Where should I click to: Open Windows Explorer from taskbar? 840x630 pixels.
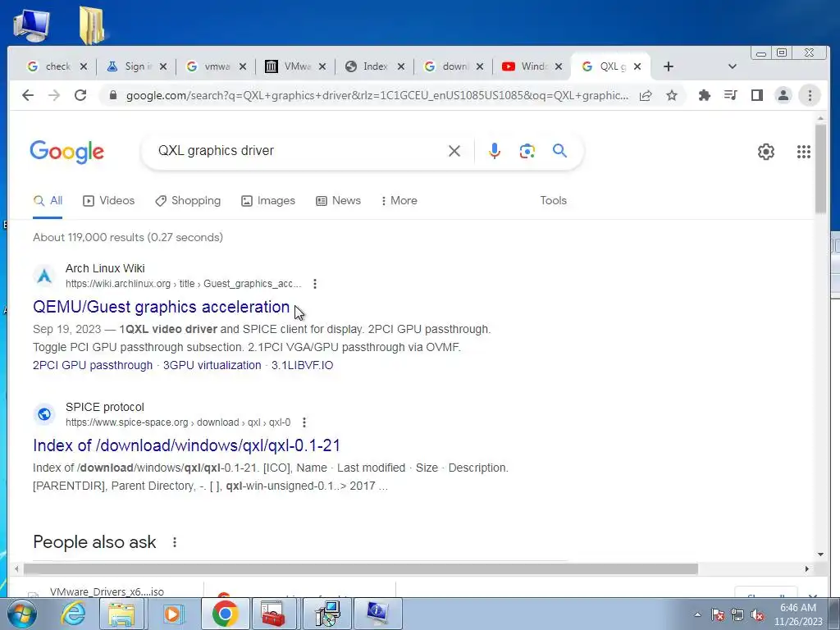tap(122, 614)
